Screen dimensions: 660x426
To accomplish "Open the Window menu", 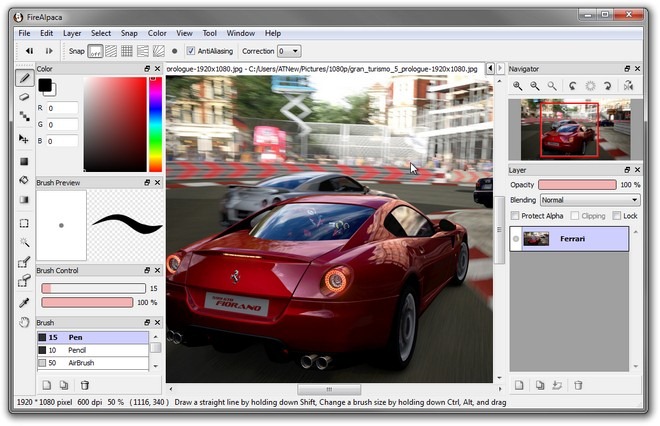I will 240,33.
